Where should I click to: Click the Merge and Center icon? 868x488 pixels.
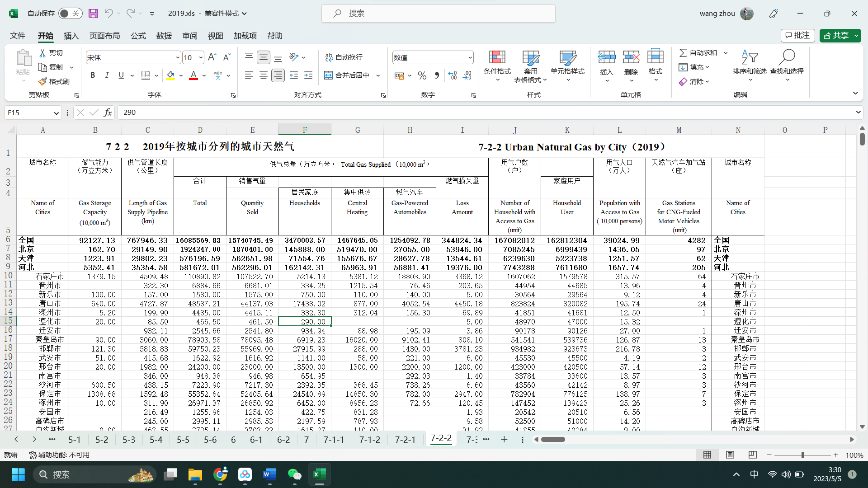coord(329,75)
